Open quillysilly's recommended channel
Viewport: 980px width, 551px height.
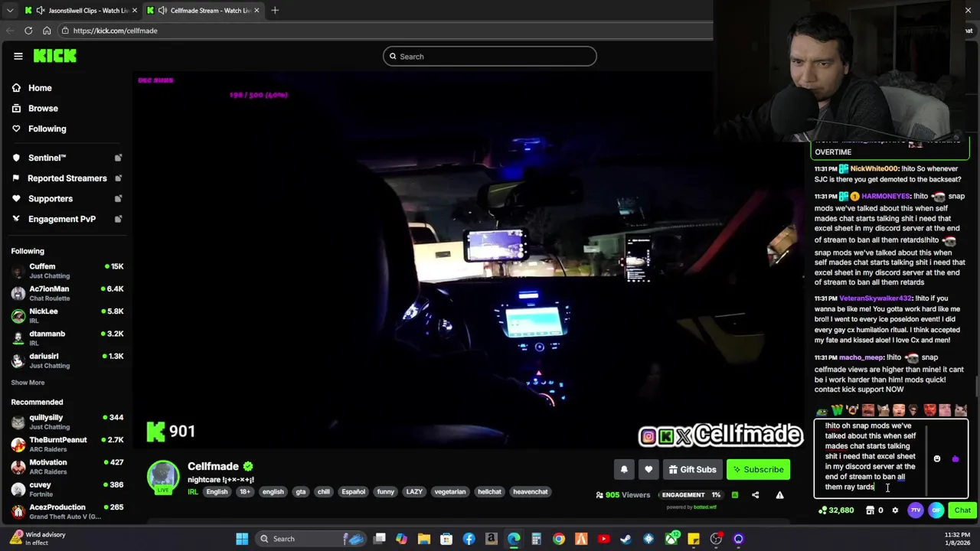(67, 422)
